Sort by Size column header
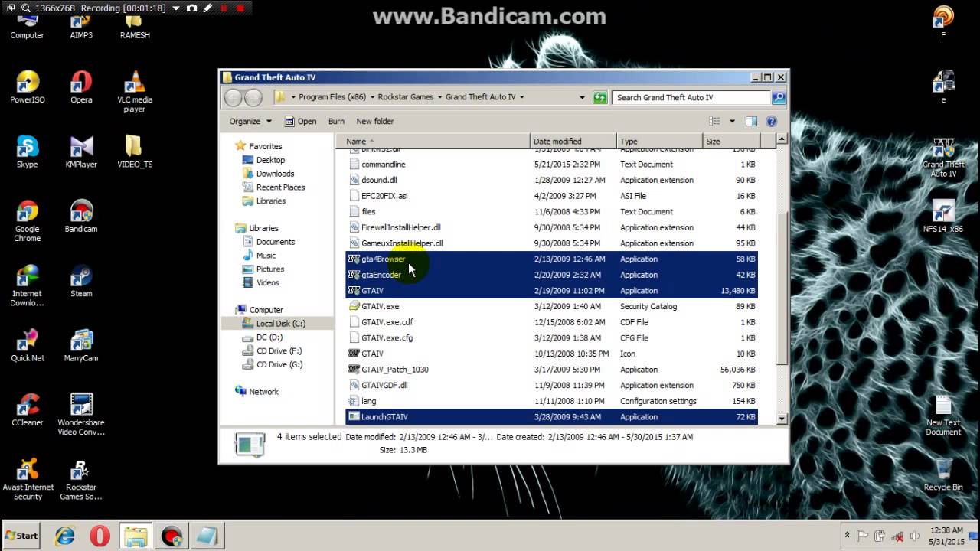This screenshot has width=980, height=551. (x=731, y=141)
